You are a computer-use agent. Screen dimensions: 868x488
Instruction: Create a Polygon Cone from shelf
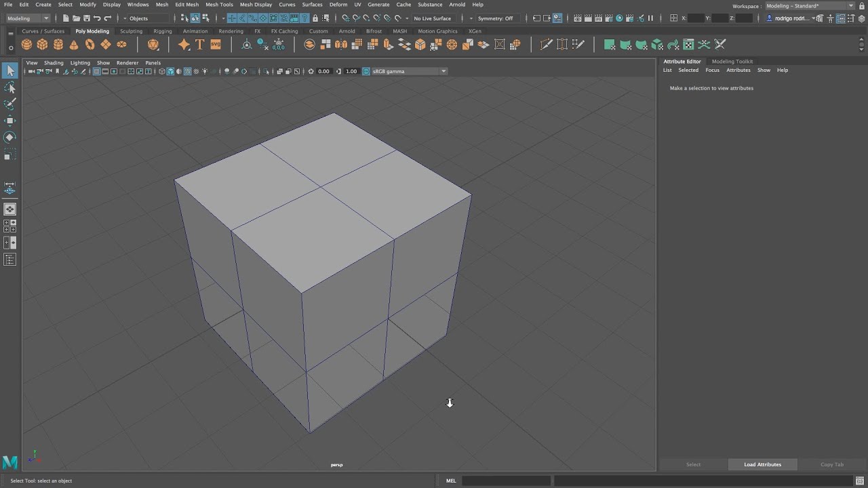tap(74, 45)
